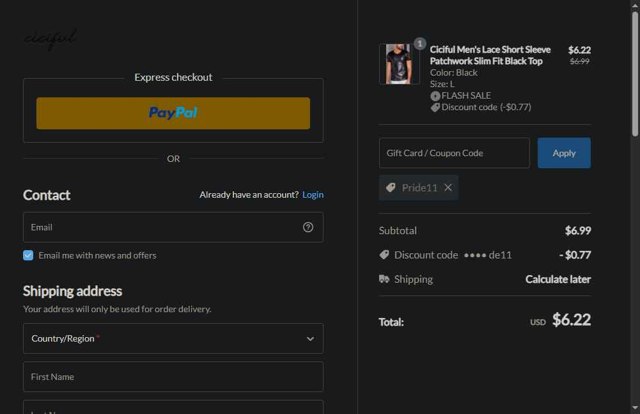Expand the Country/Region dropdown

tap(173, 338)
